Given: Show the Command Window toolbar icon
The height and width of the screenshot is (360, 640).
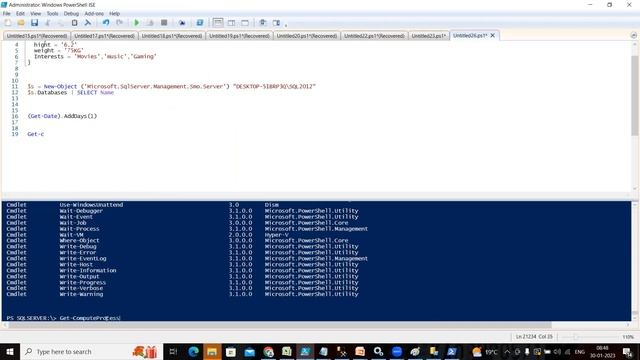Looking at the screenshot, I should [262, 23].
